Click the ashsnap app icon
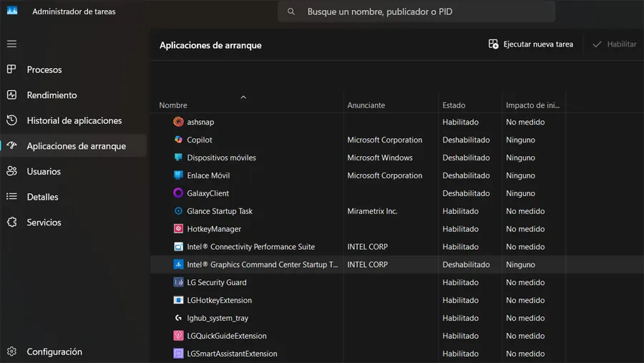Image resolution: width=644 pixels, height=363 pixels. pos(178,122)
